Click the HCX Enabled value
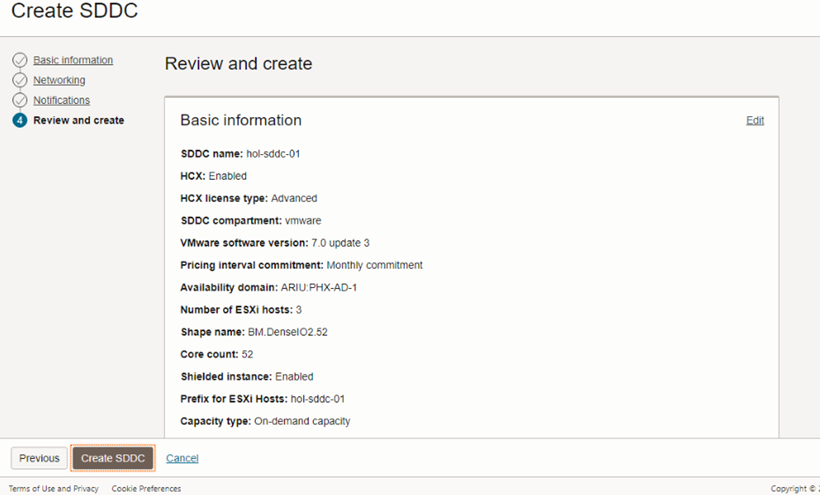 (227, 176)
